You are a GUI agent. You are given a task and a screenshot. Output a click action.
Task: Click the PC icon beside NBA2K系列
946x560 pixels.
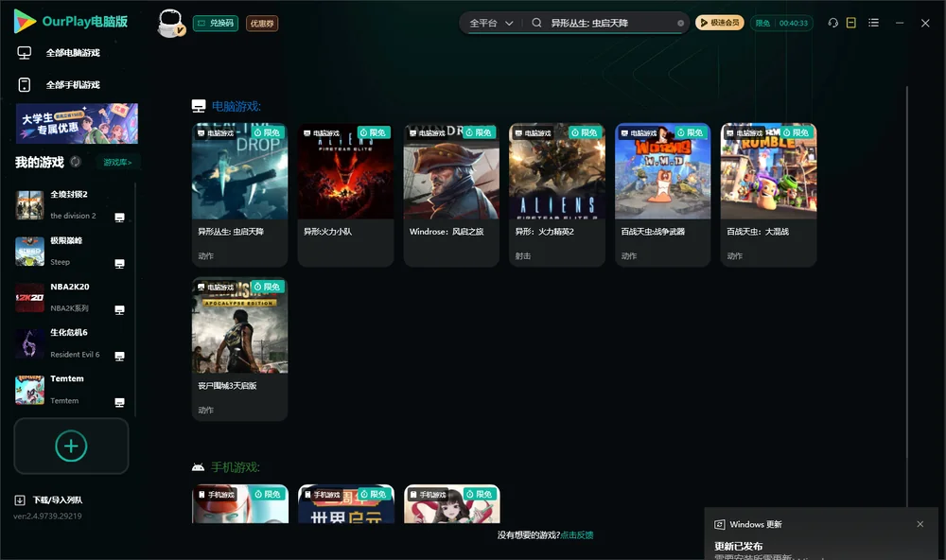[x=119, y=310]
